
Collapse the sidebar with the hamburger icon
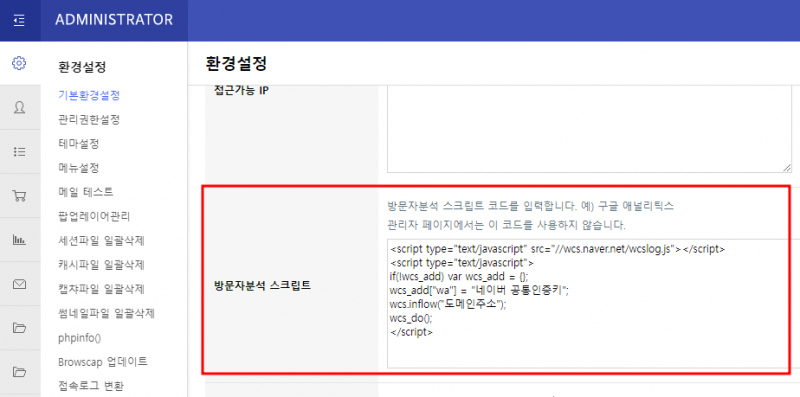pyautogui.click(x=19, y=20)
